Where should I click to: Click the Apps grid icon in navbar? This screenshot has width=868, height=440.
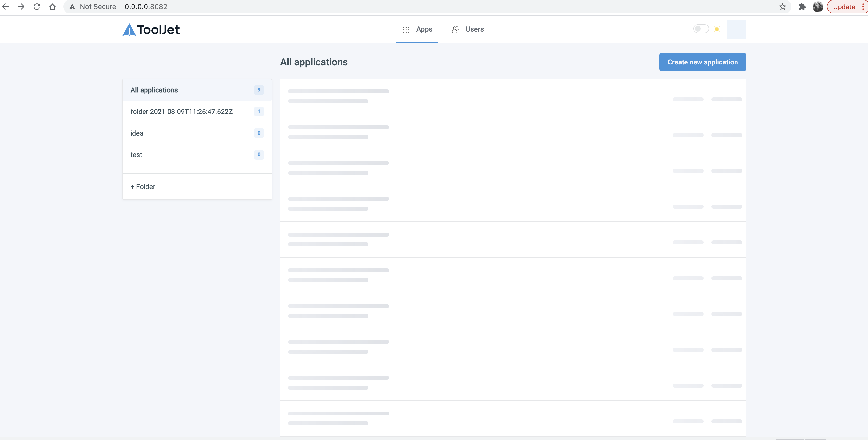[x=406, y=29]
